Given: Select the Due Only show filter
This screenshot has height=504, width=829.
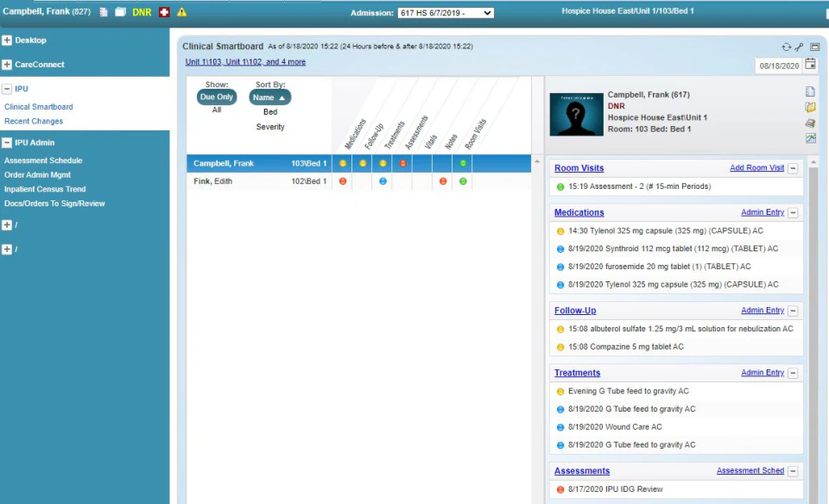Looking at the screenshot, I should click(216, 97).
